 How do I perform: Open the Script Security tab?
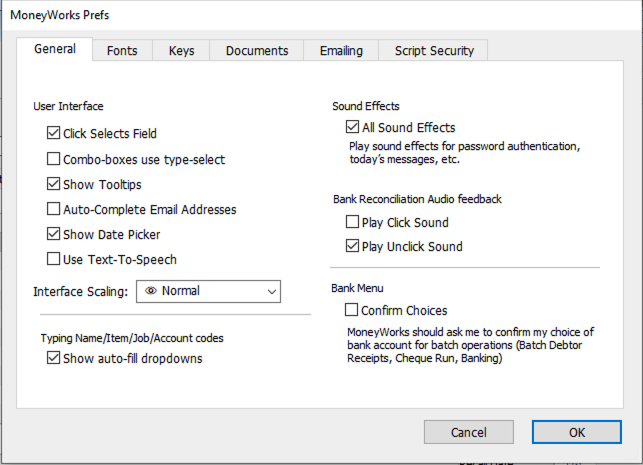tap(434, 50)
